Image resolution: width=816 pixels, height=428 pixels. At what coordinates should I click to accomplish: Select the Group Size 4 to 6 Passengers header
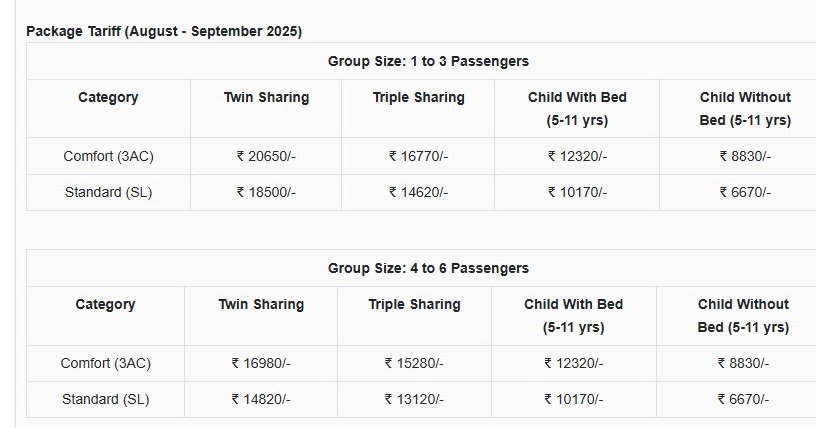[x=428, y=268]
